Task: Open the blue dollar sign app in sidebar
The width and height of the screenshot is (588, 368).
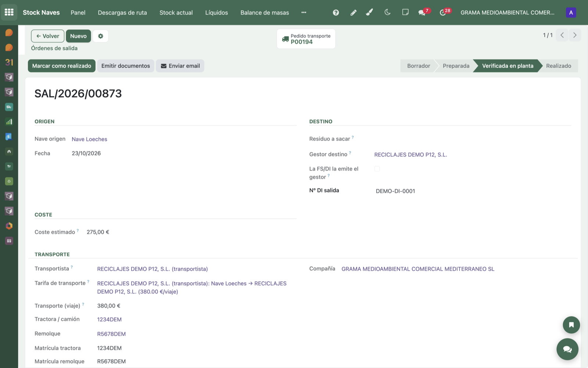Action: coord(9,137)
